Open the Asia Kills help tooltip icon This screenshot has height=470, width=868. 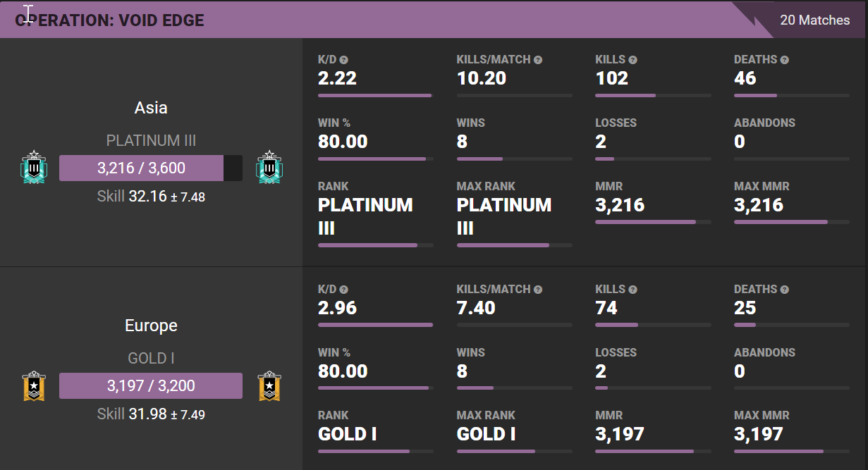(x=632, y=60)
